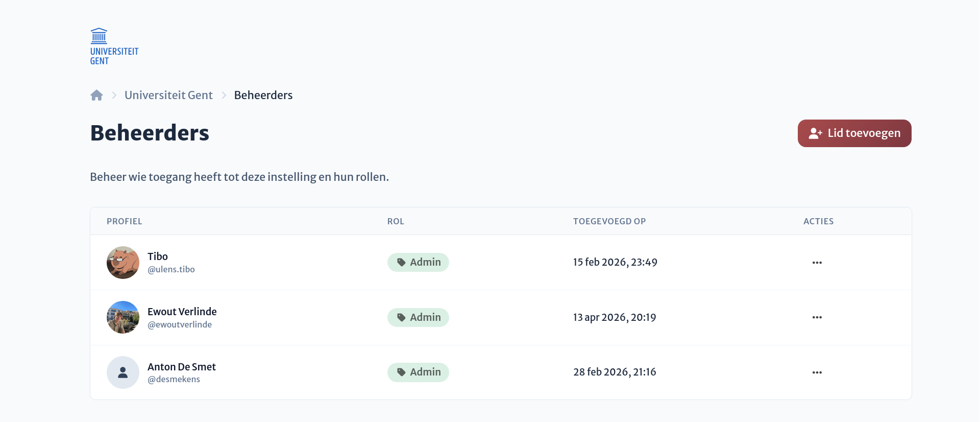Select the name Ewout Verlinde

point(182,312)
